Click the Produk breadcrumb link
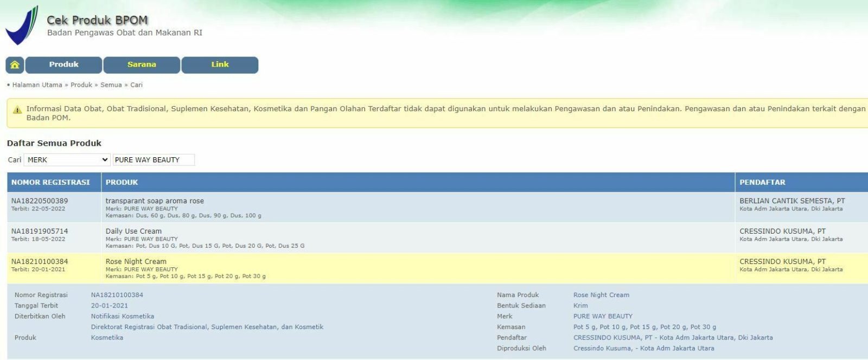 pyautogui.click(x=81, y=85)
